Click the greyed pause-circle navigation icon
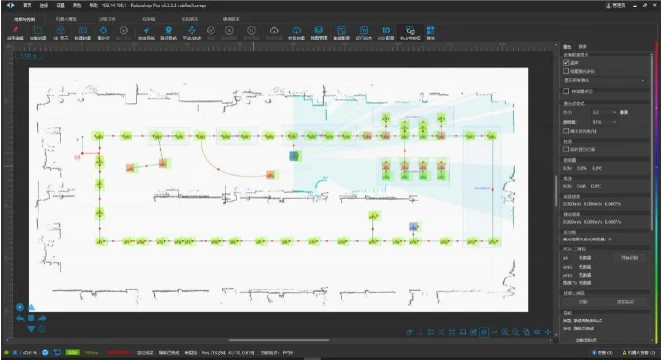Screen dimensions: 661x361 point(251,30)
